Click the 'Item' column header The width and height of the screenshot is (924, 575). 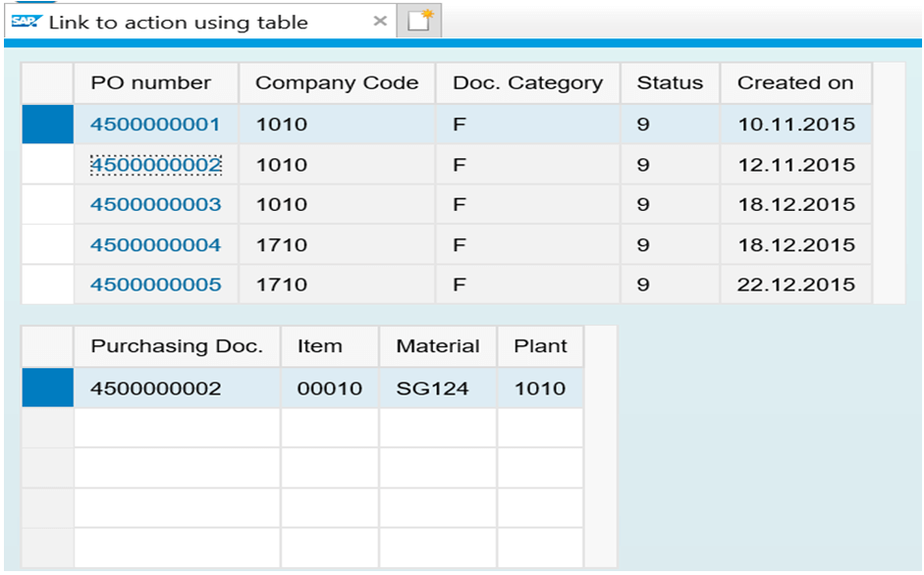tap(330, 346)
